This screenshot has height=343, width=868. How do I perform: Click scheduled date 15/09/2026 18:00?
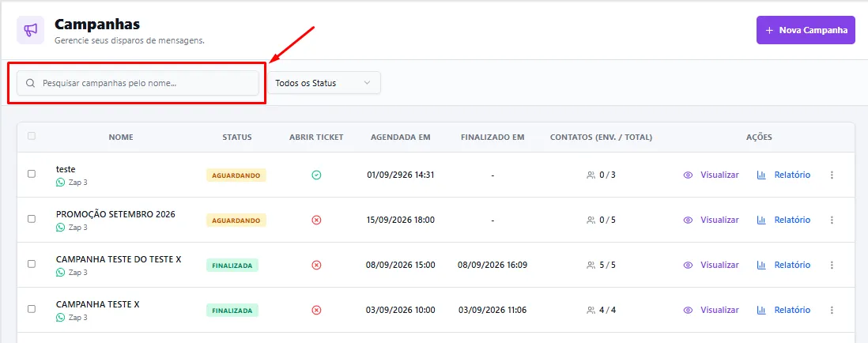(401, 220)
